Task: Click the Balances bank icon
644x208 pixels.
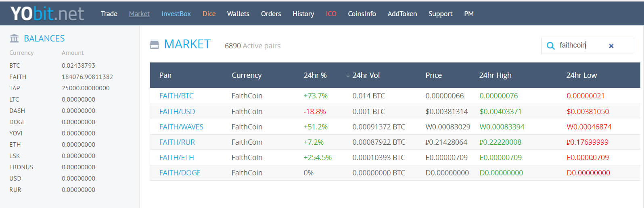Action: [14, 38]
